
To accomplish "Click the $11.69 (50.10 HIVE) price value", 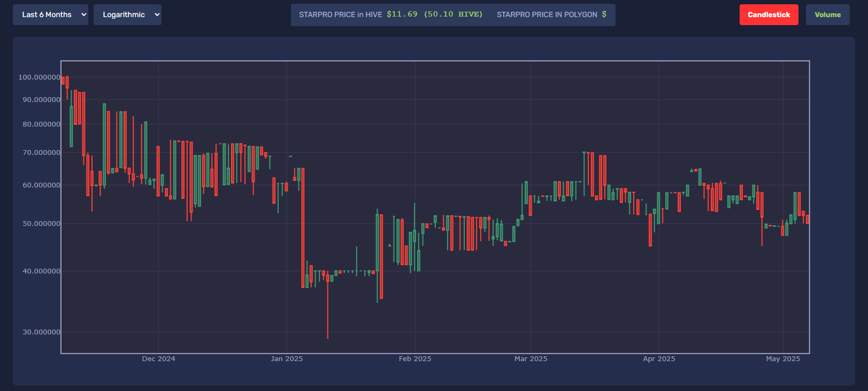I will click(434, 14).
